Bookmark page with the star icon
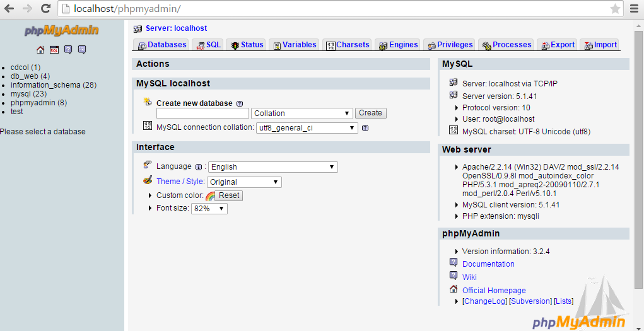The width and height of the screenshot is (644, 331). coord(615,9)
